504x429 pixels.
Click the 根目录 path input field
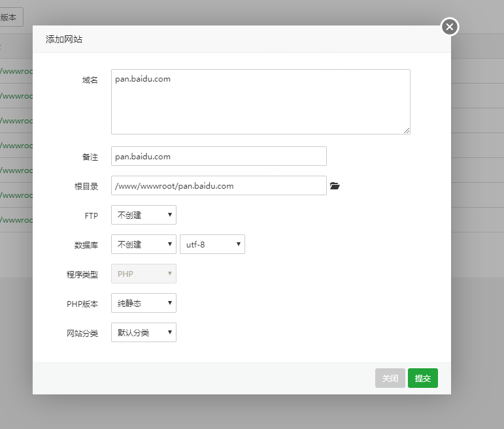click(x=218, y=185)
